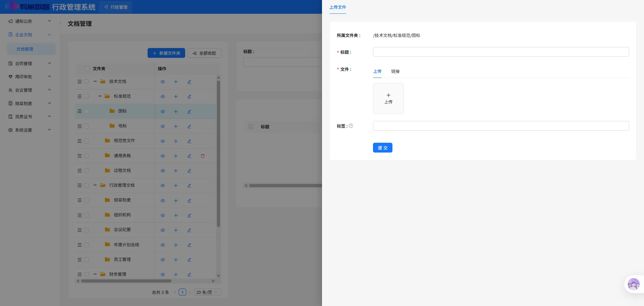The width and height of the screenshot is (644, 306).
Task: Open the chat assistant avatar icon
Action: pyautogui.click(x=633, y=285)
